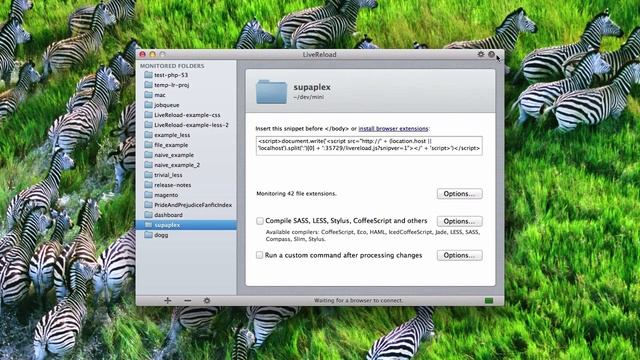Select the mac folder
Screen dimensions: 640x360
[186, 95]
